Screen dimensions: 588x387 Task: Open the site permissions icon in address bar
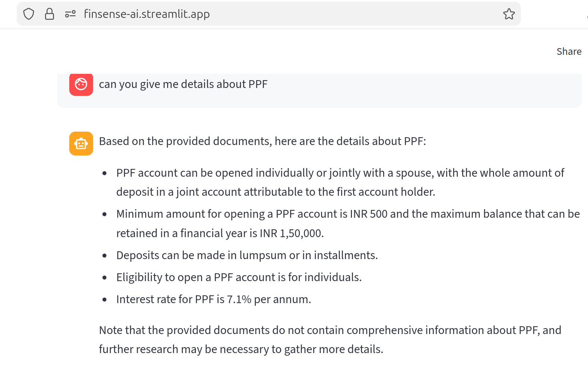(70, 14)
